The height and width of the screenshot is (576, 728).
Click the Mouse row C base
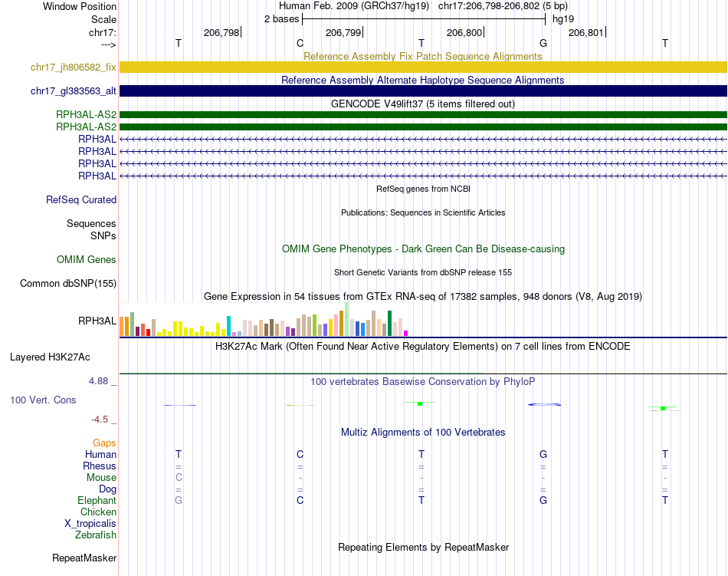point(179,478)
